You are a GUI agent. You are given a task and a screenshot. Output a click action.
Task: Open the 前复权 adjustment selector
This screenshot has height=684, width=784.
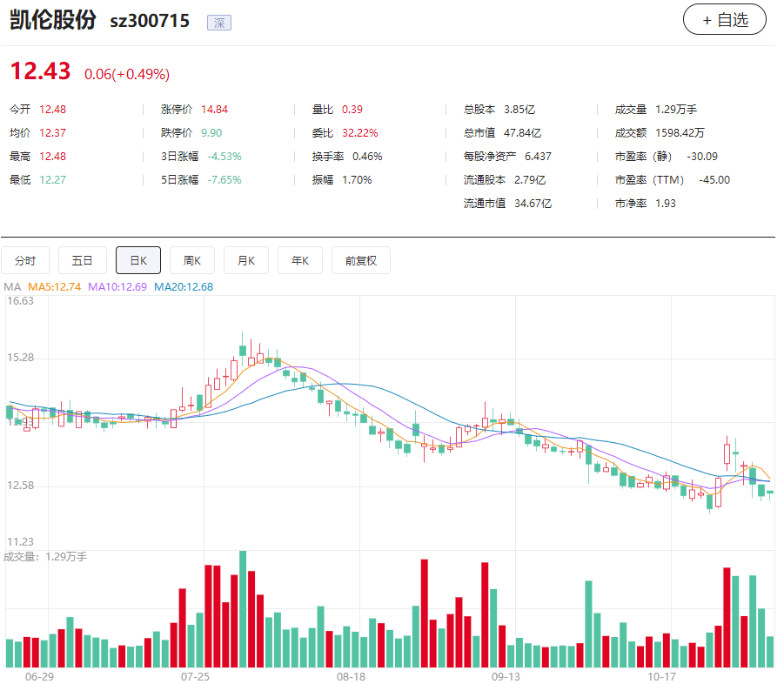pos(361,260)
